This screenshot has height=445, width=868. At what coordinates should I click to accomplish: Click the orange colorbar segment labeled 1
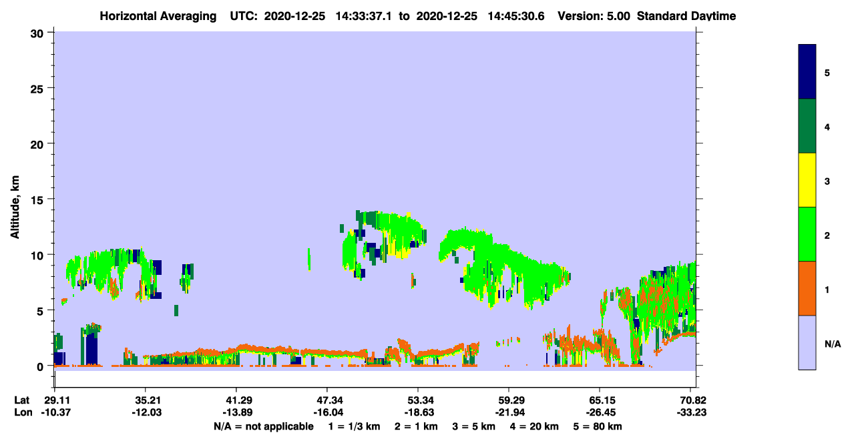pyautogui.click(x=807, y=288)
